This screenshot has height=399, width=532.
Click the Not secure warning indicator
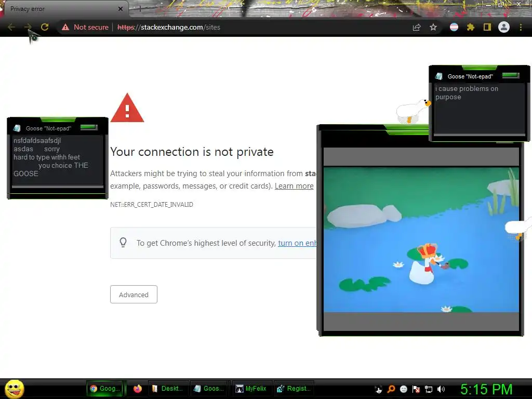pyautogui.click(x=85, y=27)
